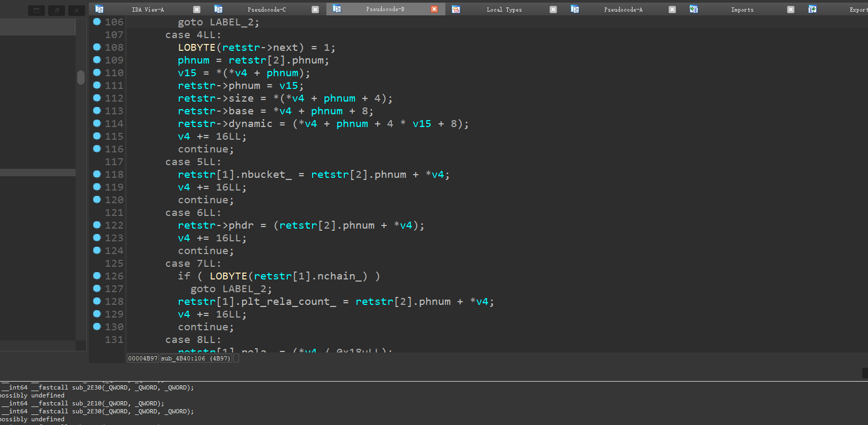Toggle breakpoint dot on line 126
This screenshot has height=425, width=868.
coord(97,276)
